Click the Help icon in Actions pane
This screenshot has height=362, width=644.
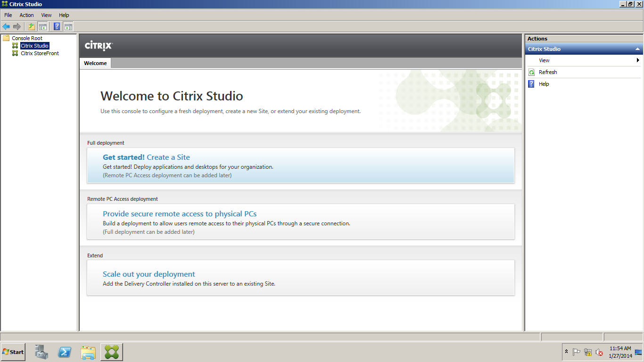tap(531, 84)
